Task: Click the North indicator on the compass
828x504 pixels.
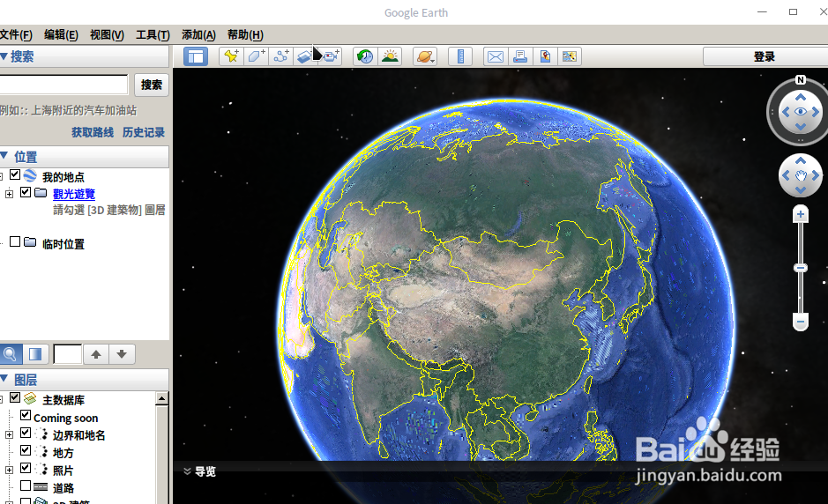Action: (x=801, y=79)
